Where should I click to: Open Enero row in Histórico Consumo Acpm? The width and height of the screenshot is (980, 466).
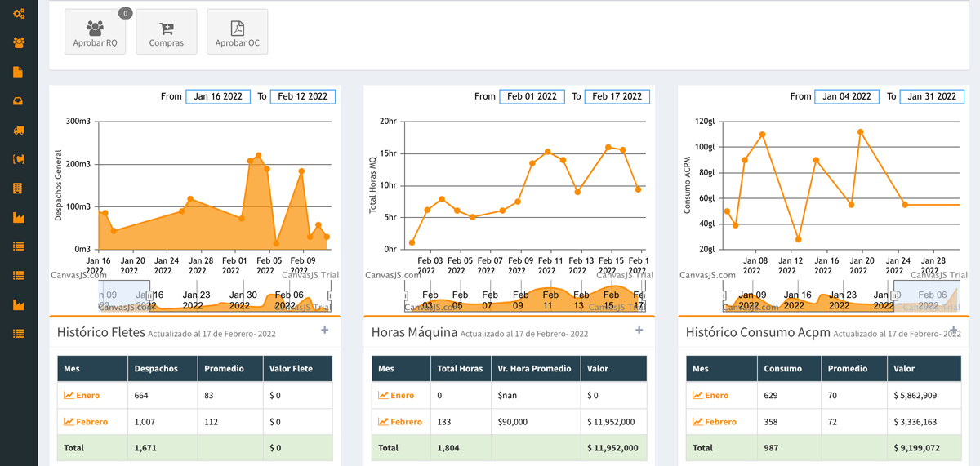pos(711,396)
